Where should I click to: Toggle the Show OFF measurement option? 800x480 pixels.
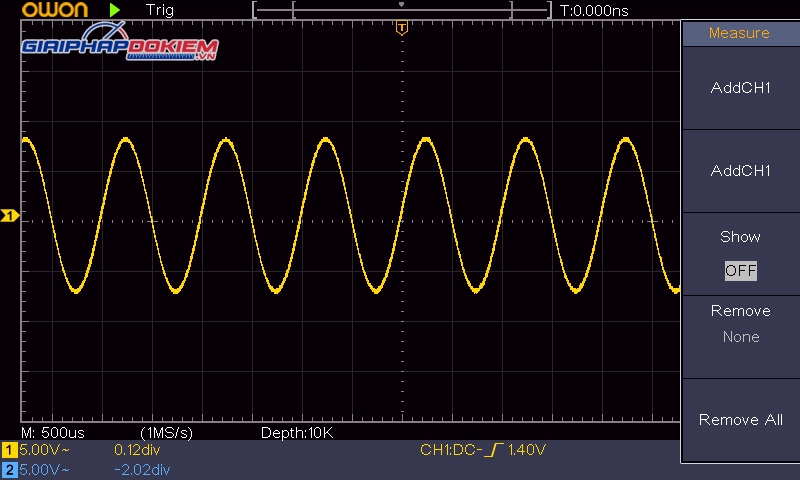coord(741,254)
